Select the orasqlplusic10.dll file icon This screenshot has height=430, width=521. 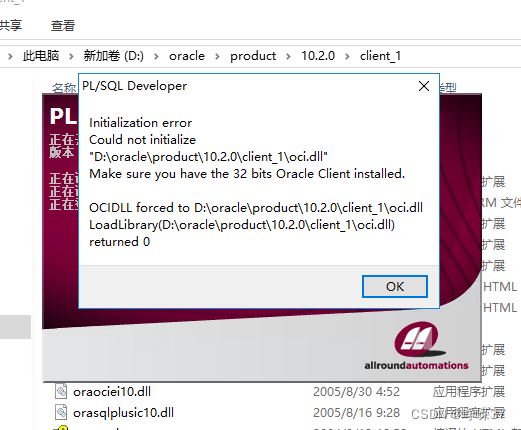pos(61,412)
